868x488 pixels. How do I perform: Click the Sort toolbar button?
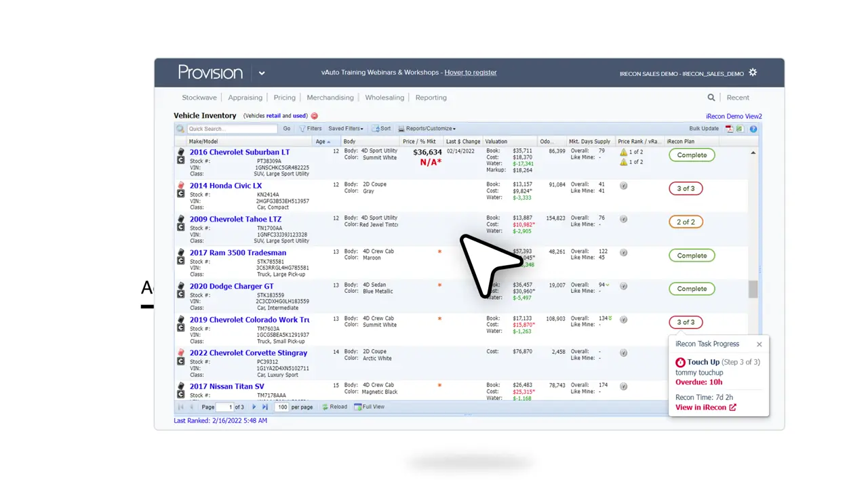[x=382, y=129]
